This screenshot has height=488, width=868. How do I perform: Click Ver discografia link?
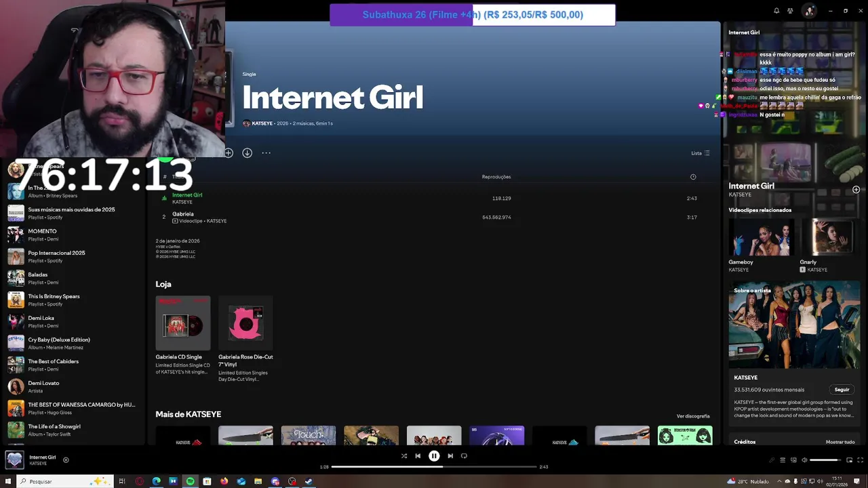(693, 416)
